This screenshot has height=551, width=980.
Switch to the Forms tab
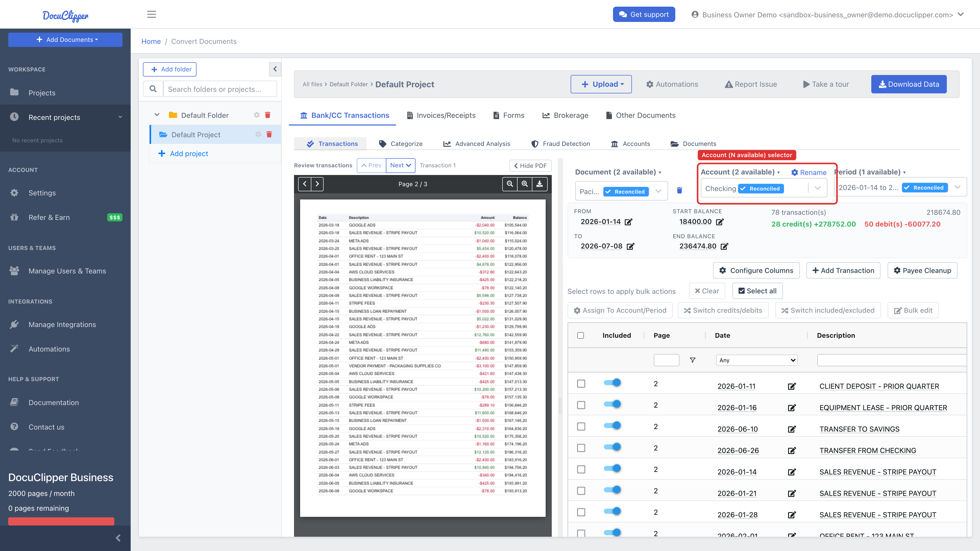pos(509,115)
